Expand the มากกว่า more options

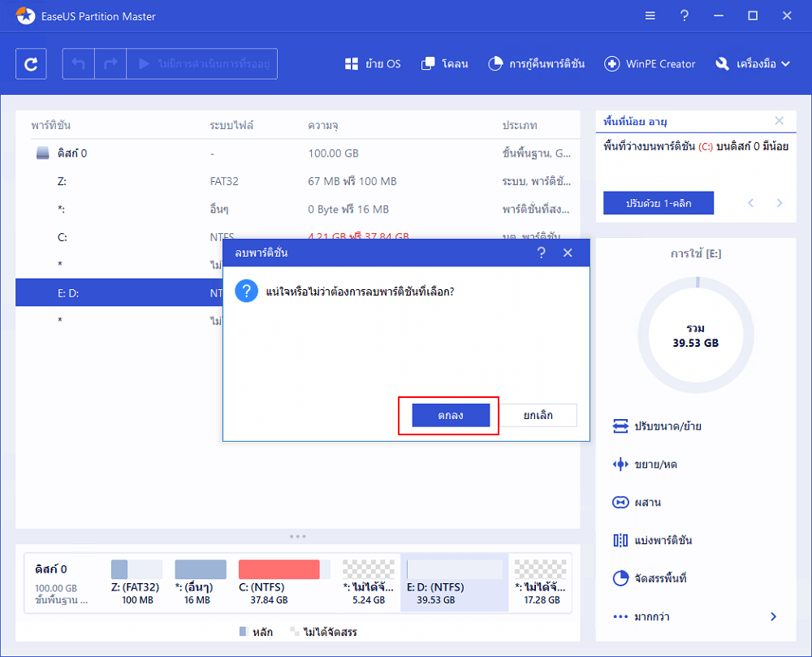pos(695,616)
